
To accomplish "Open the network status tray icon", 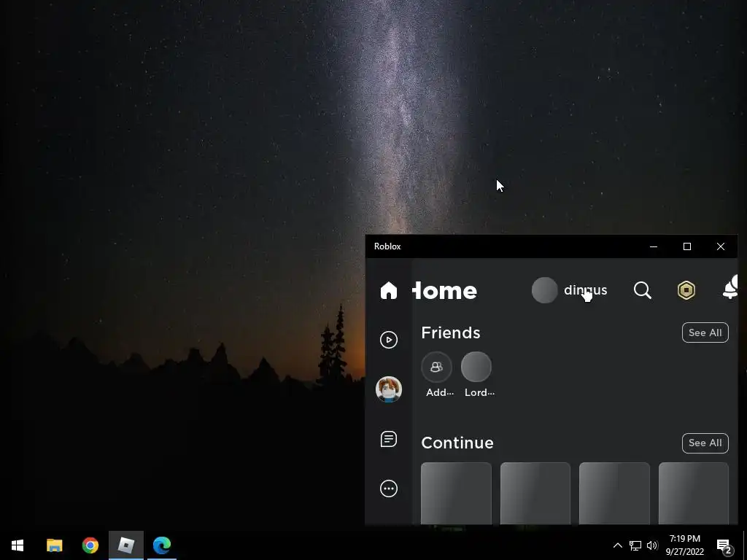I will pos(635,545).
